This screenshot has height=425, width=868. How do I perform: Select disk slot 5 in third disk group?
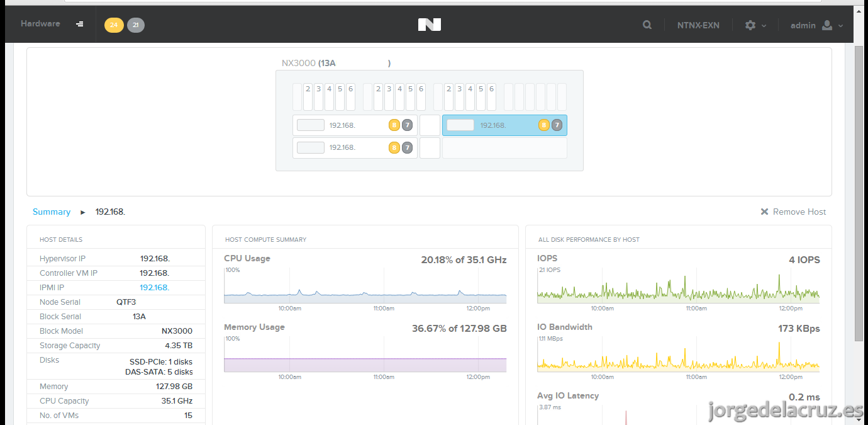pyautogui.click(x=481, y=97)
